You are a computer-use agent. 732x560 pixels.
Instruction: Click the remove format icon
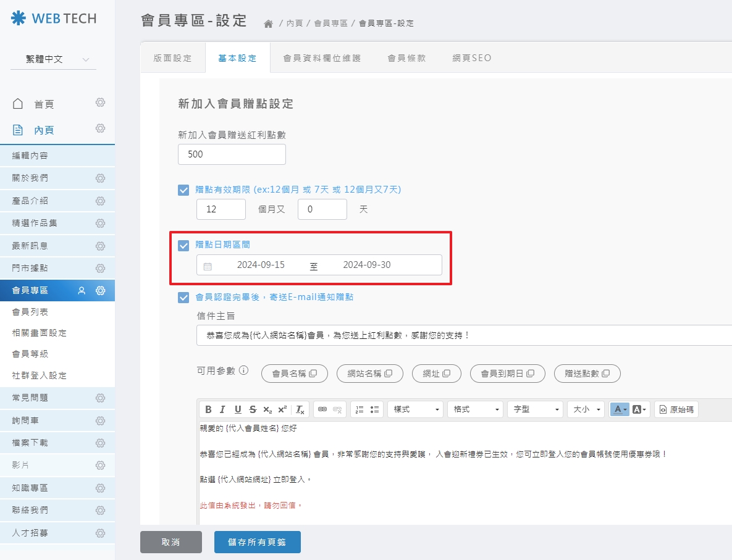[x=300, y=409]
